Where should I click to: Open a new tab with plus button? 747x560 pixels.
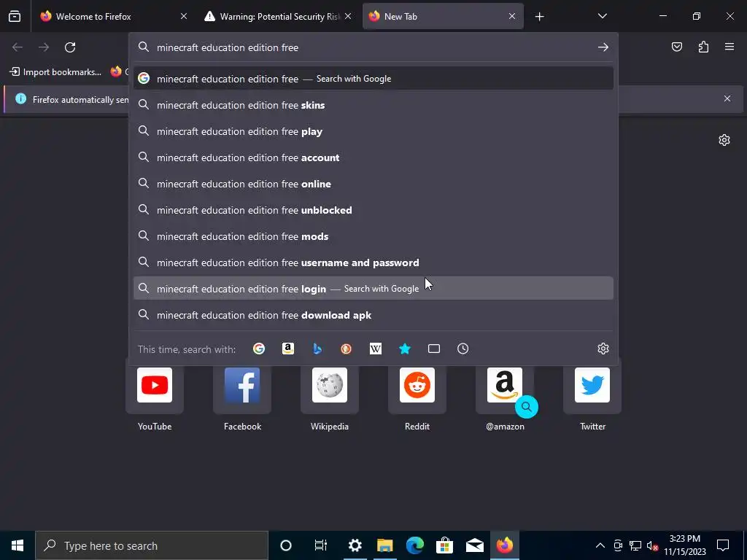539,17
